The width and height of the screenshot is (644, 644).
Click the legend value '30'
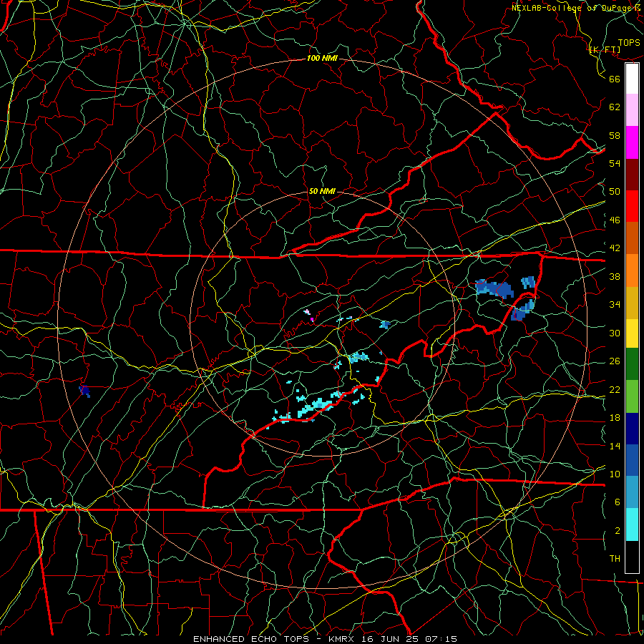click(x=615, y=333)
